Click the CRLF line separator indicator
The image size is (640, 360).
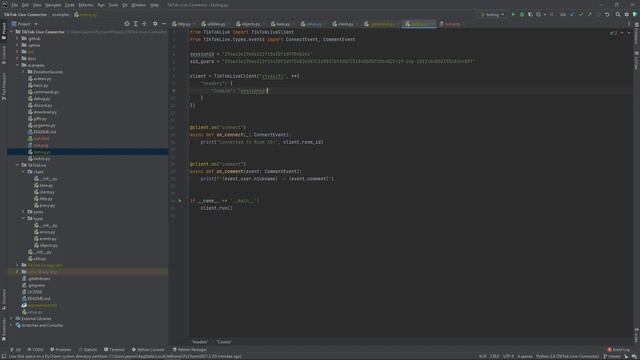(x=494, y=356)
